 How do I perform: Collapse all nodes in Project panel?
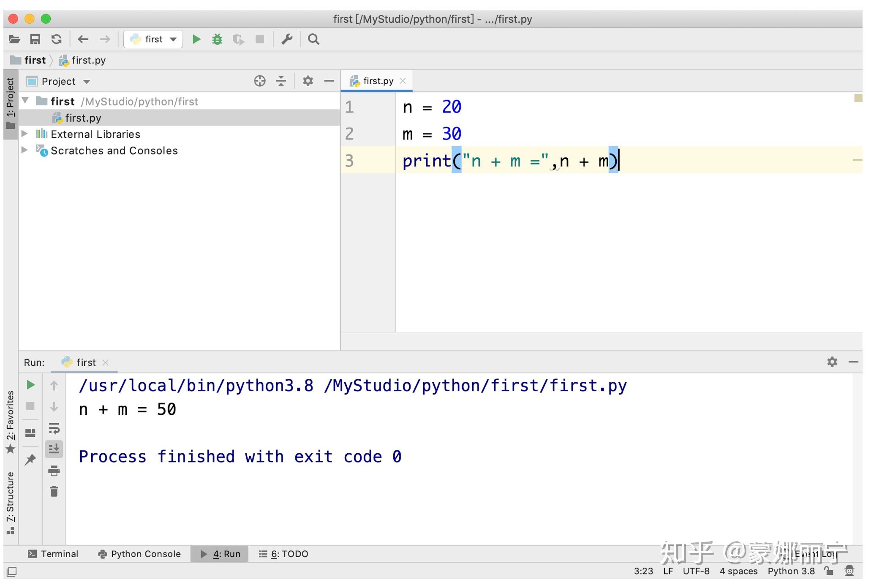(x=280, y=81)
